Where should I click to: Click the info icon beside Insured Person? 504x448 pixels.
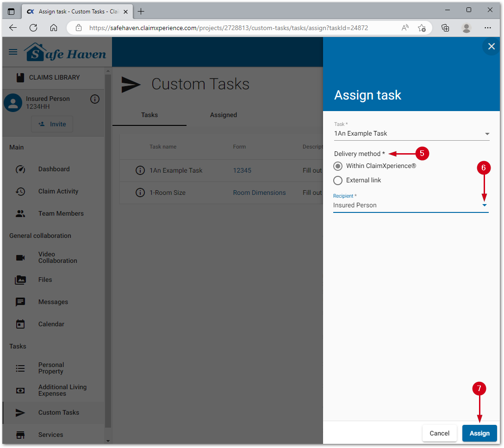pyautogui.click(x=95, y=99)
